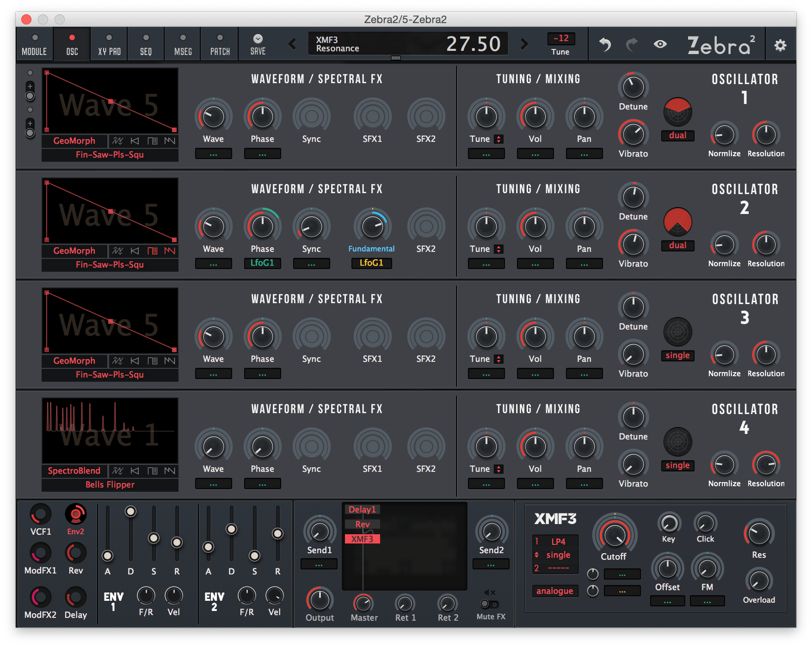Click the upper plus button beside Oscillator 1
Image resolution: width=812 pixels, height=647 pixels.
pyautogui.click(x=30, y=86)
